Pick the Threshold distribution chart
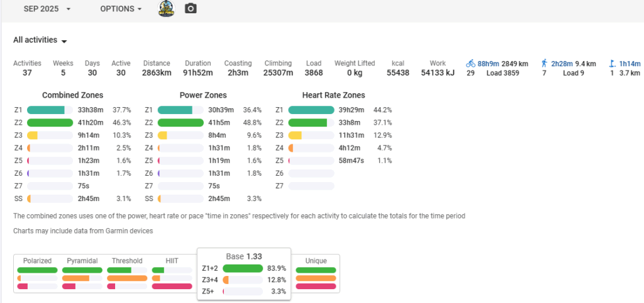This screenshot has height=303, width=644. 127,274
